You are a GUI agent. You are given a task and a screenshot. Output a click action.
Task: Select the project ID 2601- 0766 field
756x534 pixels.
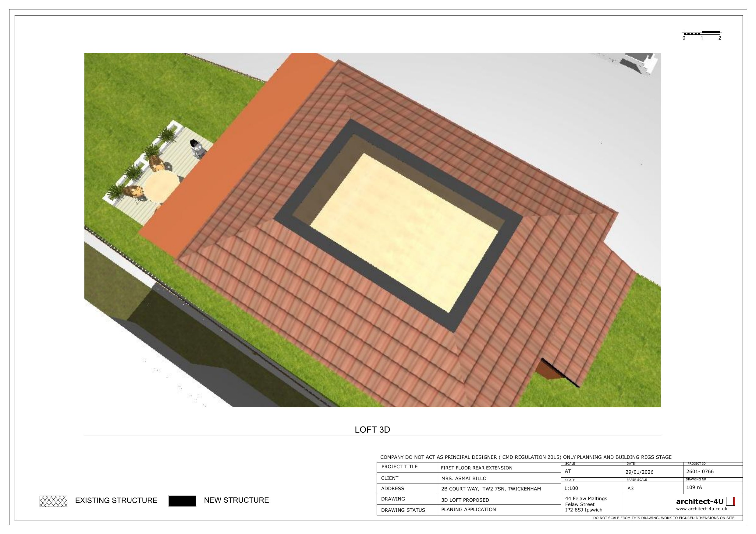[x=700, y=472]
